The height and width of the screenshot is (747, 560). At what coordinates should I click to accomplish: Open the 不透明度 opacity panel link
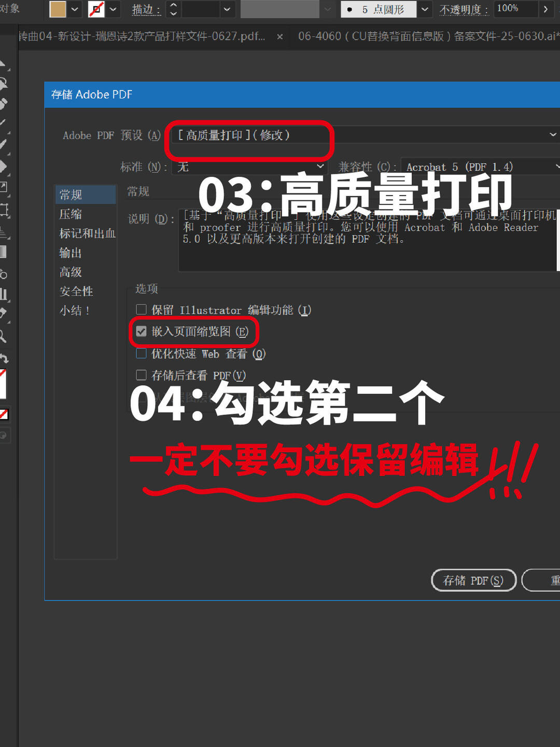tap(464, 10)
